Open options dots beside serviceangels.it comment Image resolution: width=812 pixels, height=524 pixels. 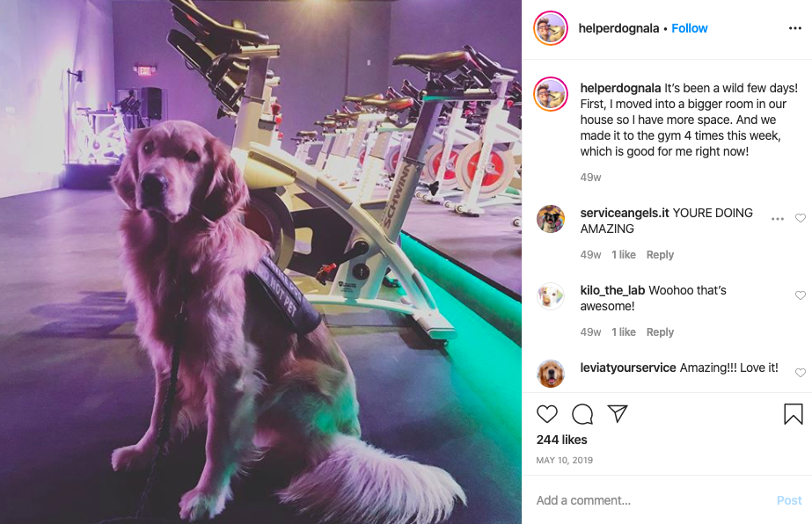(x=778, y=219)
